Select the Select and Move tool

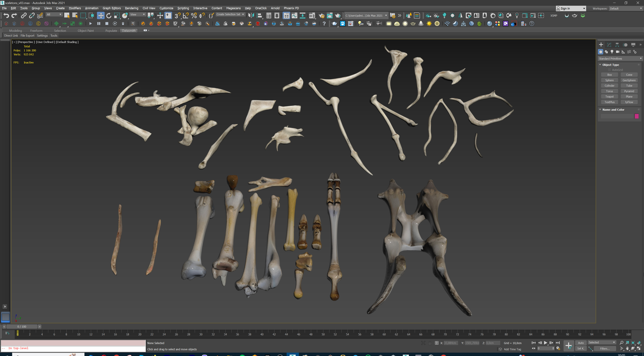(100, 15)
